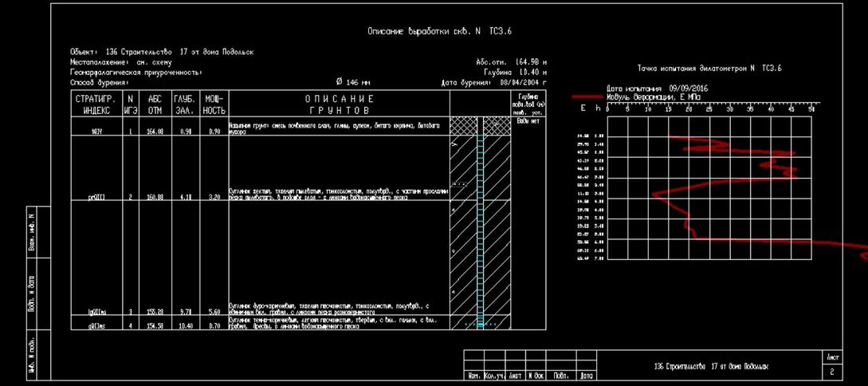Click the "Воды нет" groundwater note
Viewport: 868px width, 386px height.
click(x=528, y=120)
